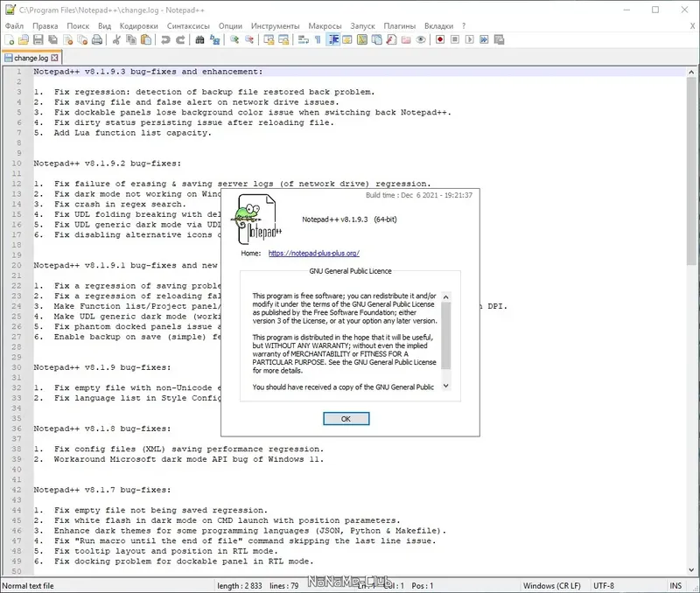This screenshot has height=593, width=700.
Task: Zoom in using the magnifier plus icon
Action: [234, 40]
